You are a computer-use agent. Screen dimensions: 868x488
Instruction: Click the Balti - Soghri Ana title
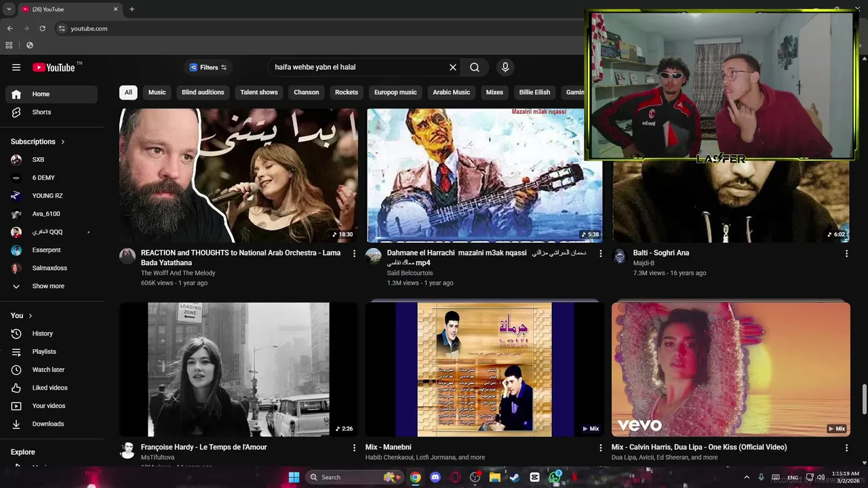point(661,253)
